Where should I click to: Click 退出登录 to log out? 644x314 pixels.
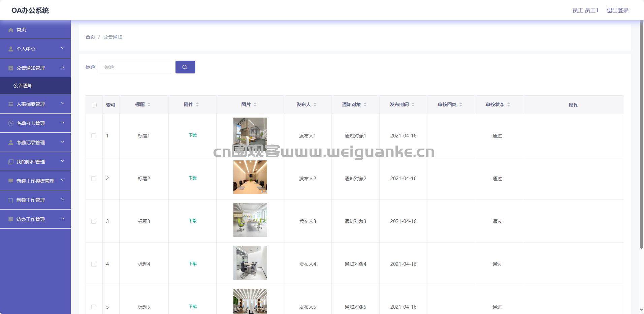[x=617, y=10]
